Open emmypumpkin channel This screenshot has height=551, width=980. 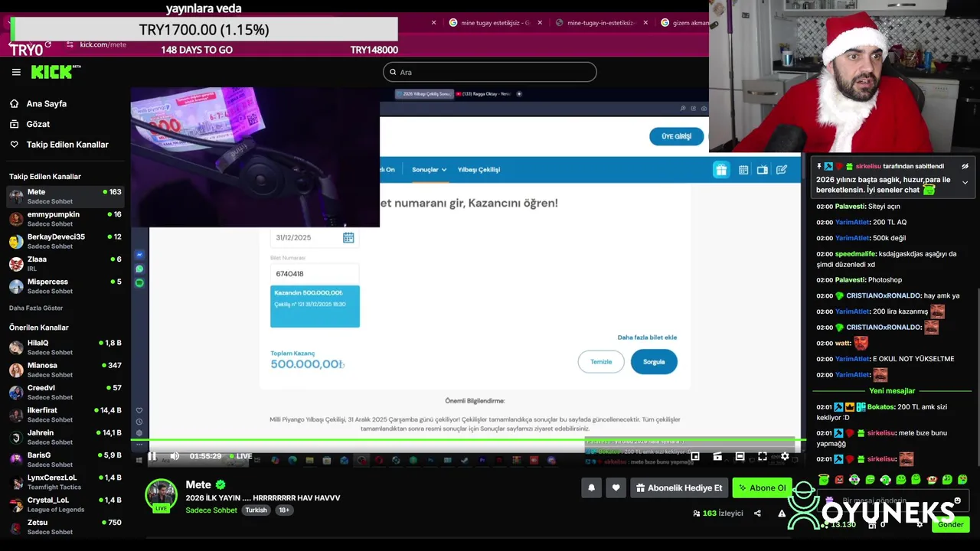point(65,219)
